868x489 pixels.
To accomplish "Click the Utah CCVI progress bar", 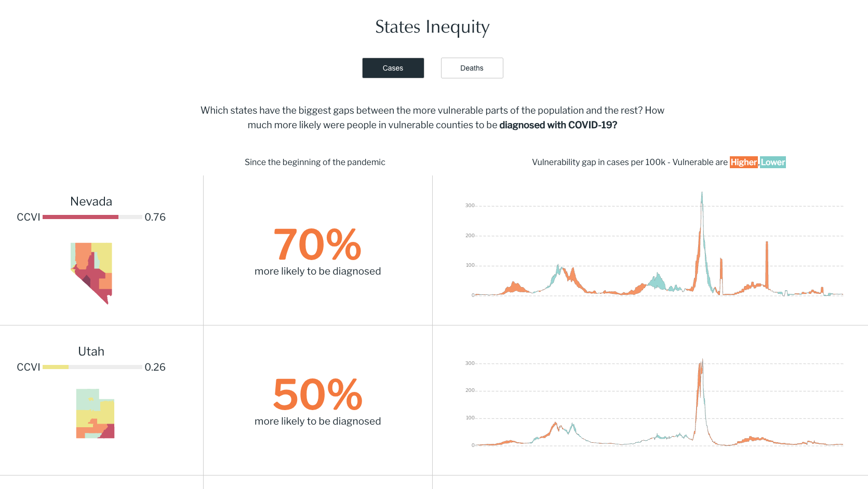I will click(x=92, y=367).
